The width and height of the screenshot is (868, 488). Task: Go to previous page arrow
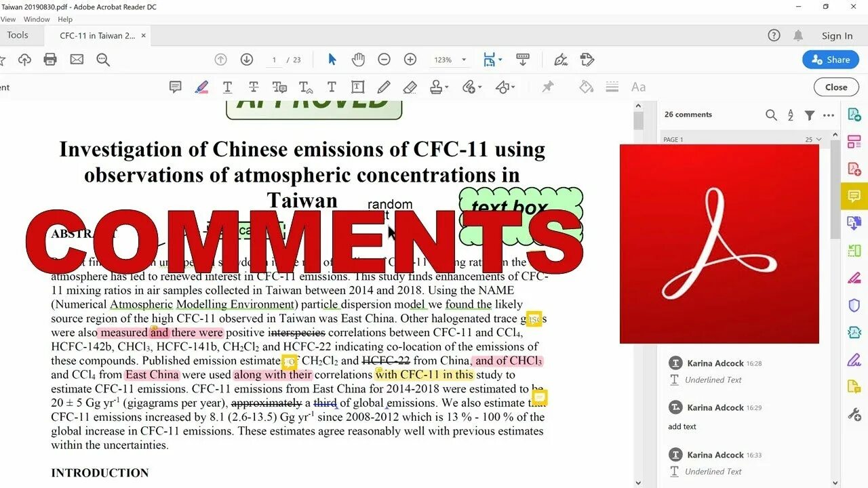[220, 60]
